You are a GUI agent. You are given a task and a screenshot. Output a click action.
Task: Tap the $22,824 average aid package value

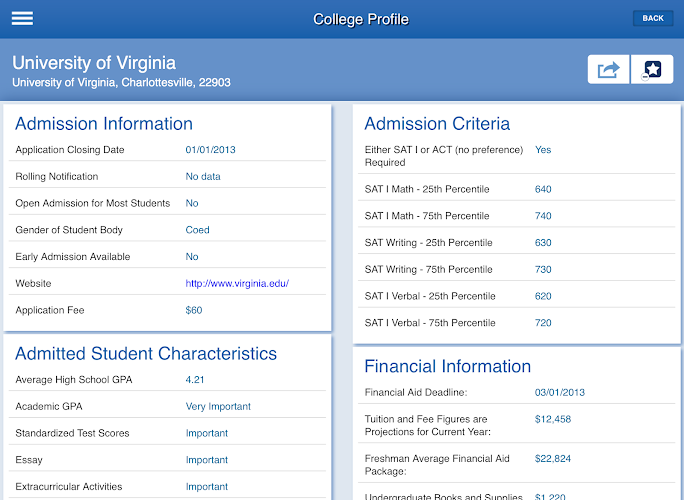[553, 458]
